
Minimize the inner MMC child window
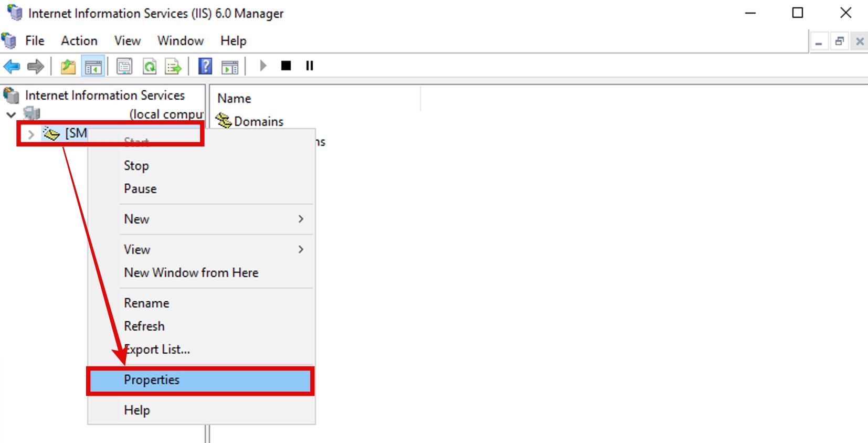coord(819,41)
